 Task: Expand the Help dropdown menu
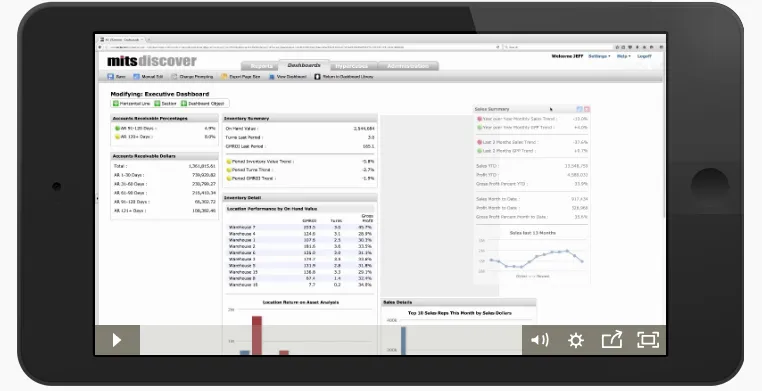click(x=623, y=56)
